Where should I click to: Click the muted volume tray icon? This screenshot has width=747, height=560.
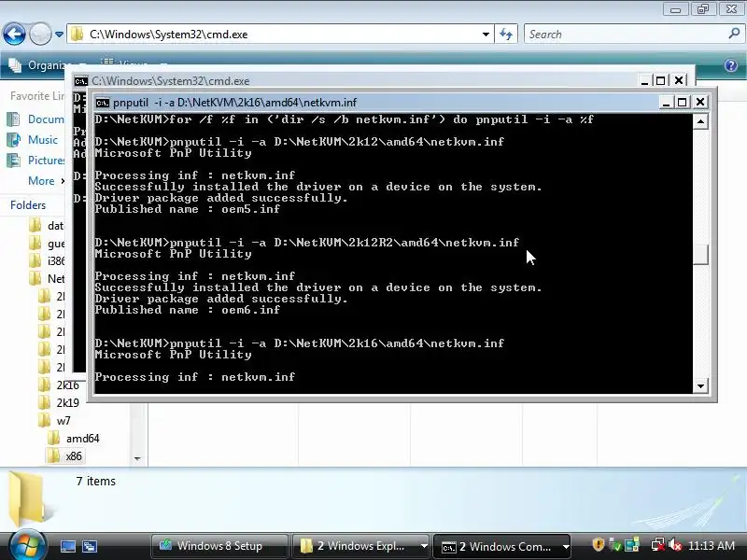coord(674,545)
